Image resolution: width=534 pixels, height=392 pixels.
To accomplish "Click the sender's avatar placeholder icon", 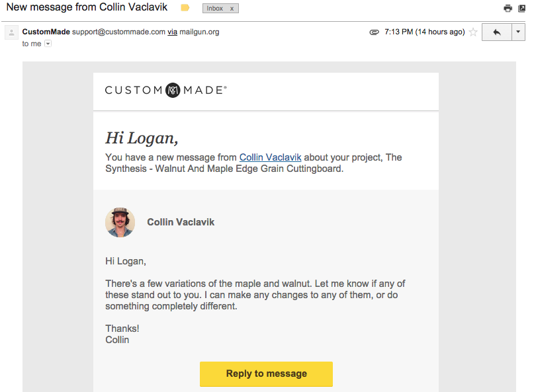I will point(11,32).
